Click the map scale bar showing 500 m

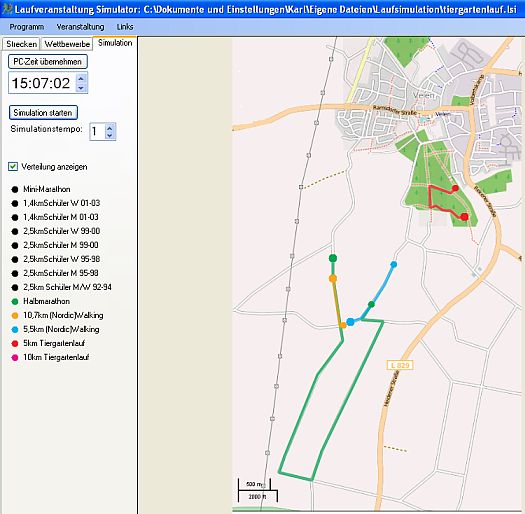(254, 485)
